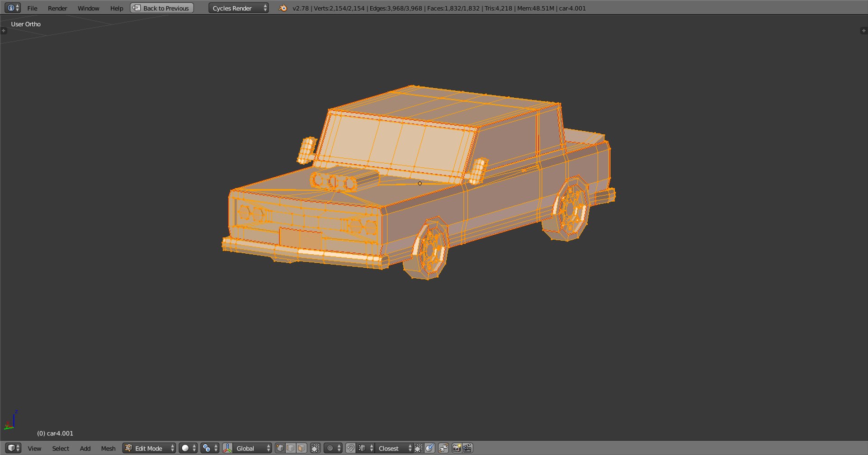This screenshot has height=455, width=868.
Task: Toggle snapping magnet icon
Action: pyautogui.click(x=350, y=448)
